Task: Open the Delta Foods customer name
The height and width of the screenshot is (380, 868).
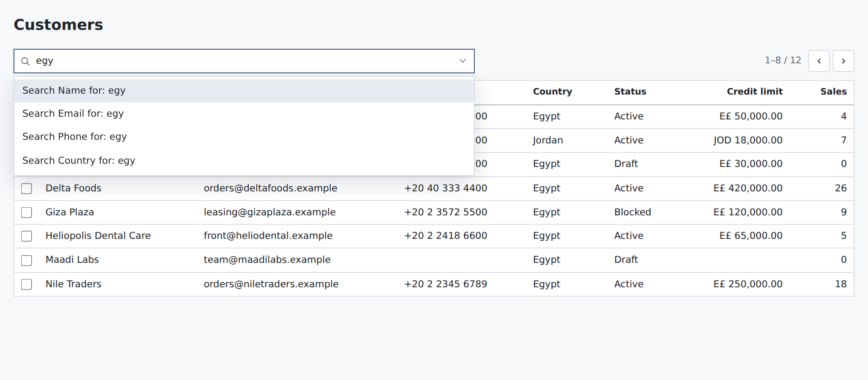Action: point(73,188)
